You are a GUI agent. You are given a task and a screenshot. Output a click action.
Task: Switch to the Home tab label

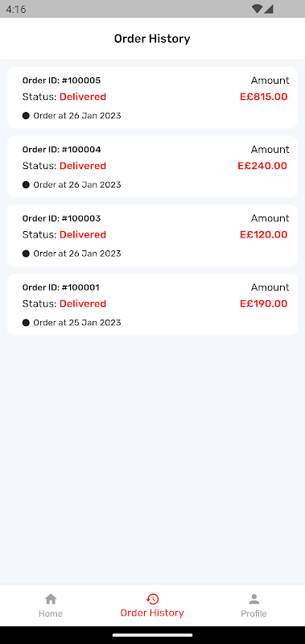pyautogui.click(x=51, y=613)
